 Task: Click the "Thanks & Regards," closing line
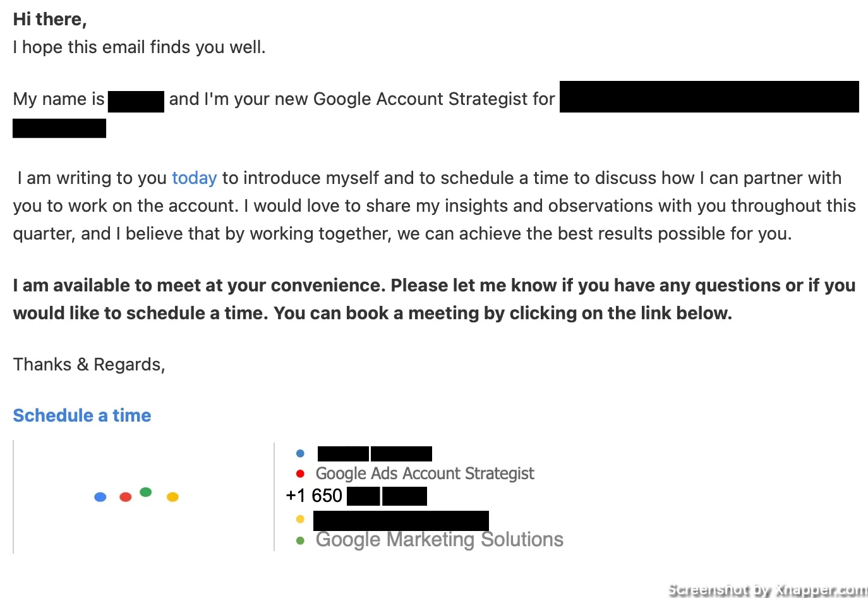(89, 365)
